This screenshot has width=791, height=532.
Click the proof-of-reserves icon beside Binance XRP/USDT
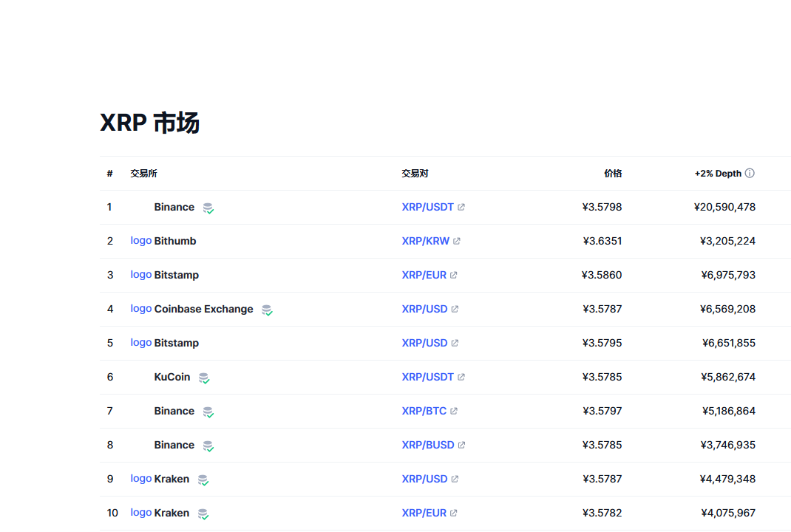[208, 208]
